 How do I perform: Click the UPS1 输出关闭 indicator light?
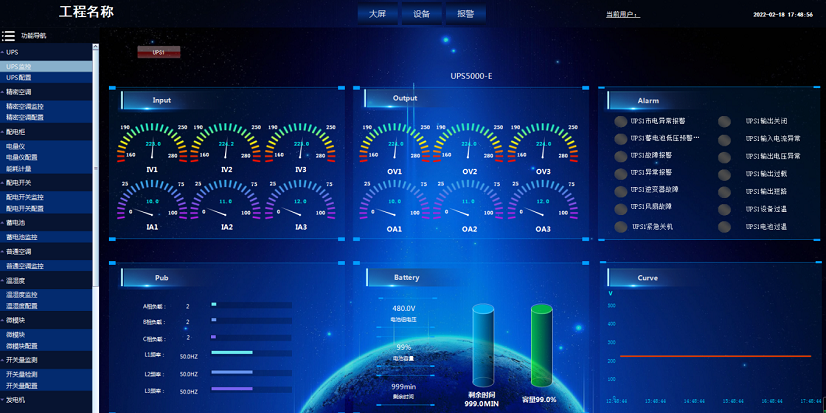(725, 122)
